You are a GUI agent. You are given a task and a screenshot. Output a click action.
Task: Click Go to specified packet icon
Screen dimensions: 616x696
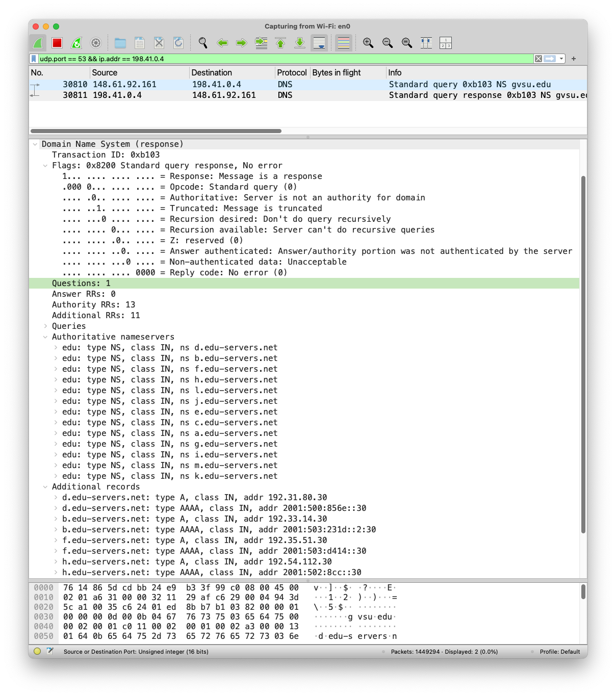click(x=261, y=43)
